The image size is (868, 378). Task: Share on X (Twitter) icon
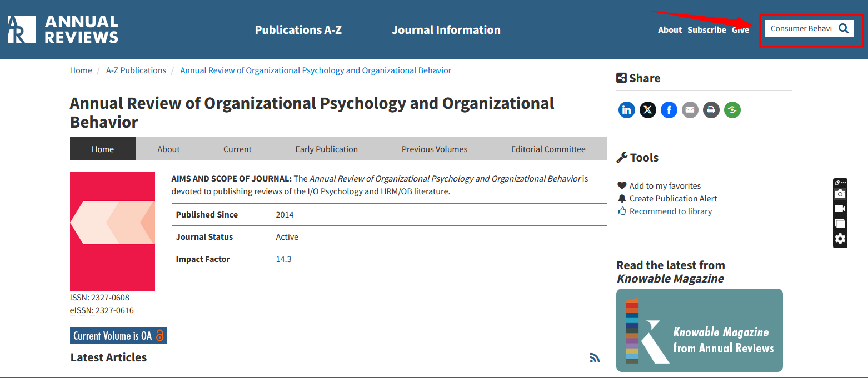pos(647,110)
